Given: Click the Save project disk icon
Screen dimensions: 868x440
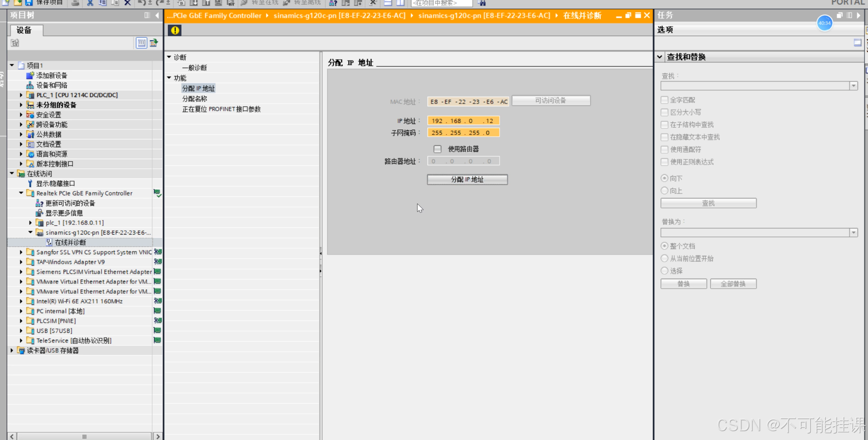Looking at the screenshot, I should (29, 3).
